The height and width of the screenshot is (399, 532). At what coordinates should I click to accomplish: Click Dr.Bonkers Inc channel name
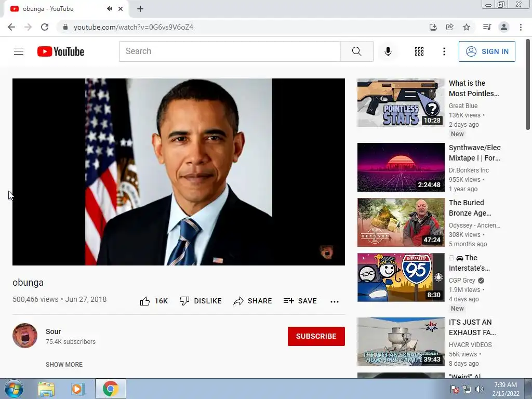tap(469, 170)
